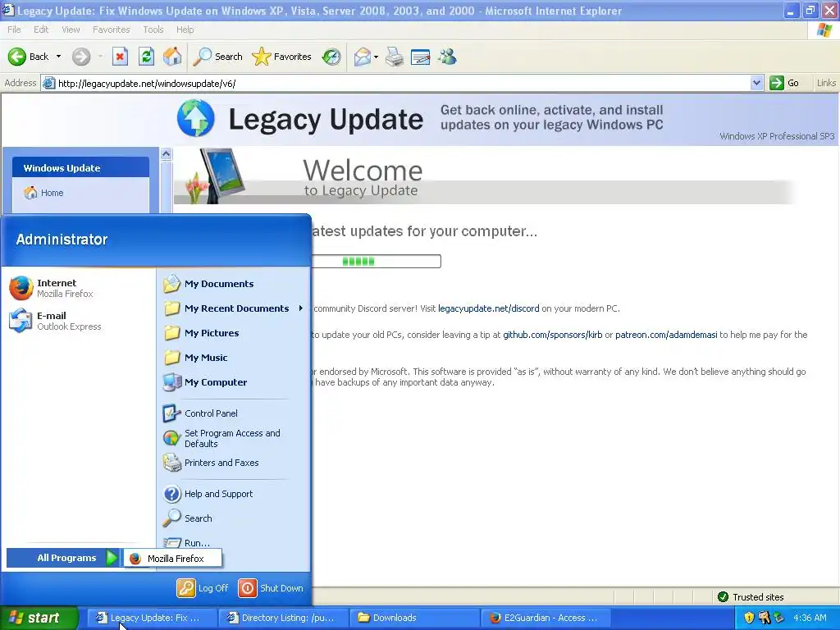Open the Messenger icon in toolbar
Image resolution: width=840 pixels, height=630 pixels.
447,57
